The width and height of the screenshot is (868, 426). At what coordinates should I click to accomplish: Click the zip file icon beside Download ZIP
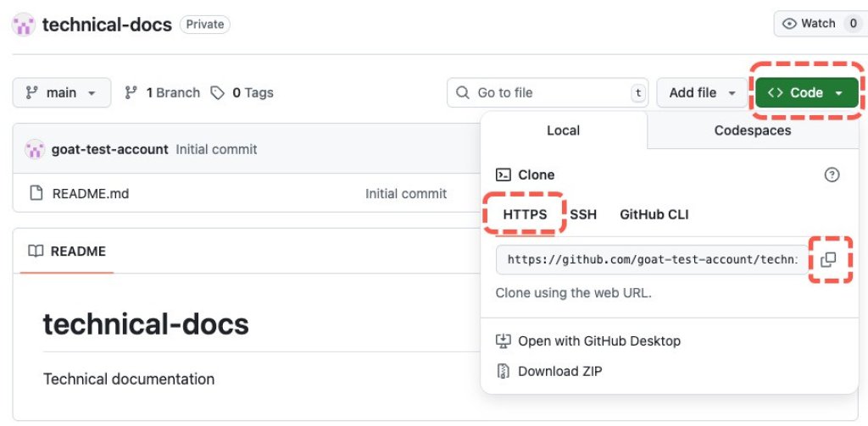(x=503, y=371)
